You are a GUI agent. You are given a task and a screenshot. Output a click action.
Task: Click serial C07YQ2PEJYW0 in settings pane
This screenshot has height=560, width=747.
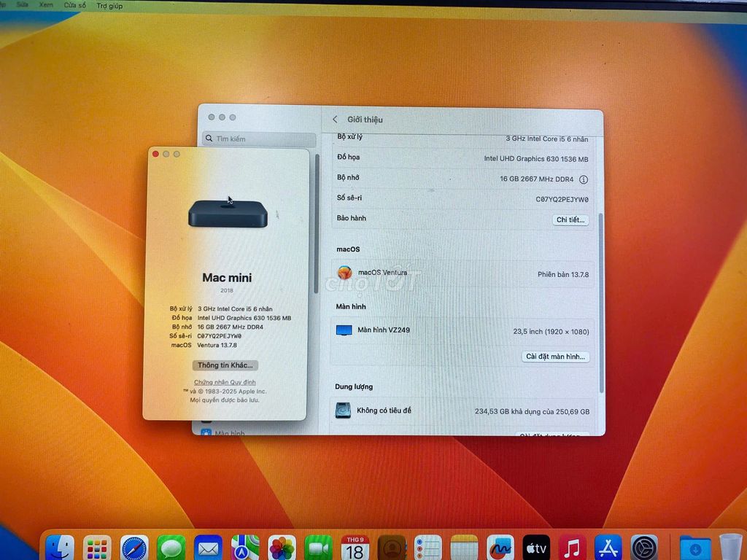point(562,200)
